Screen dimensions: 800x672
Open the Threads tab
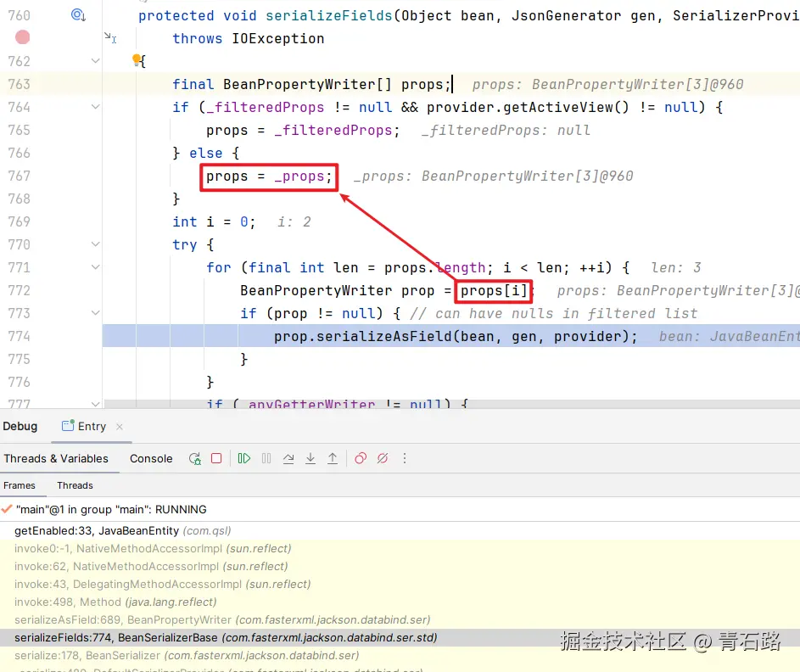(75, 485)
